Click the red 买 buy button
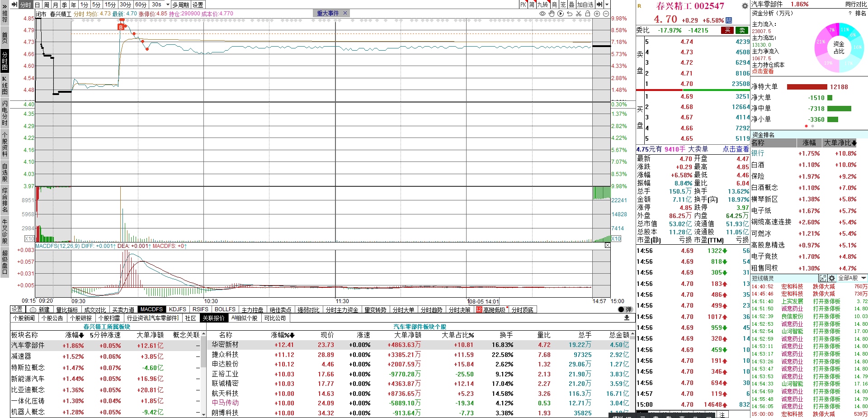This screenshot has height=418, width=868. click(x=727, y=30)
